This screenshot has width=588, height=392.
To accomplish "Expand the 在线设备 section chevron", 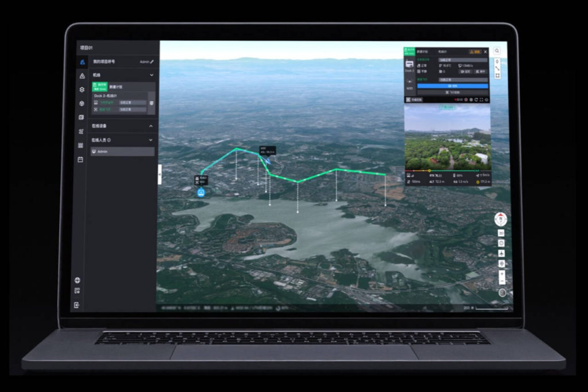I will (x=151, y=126).
